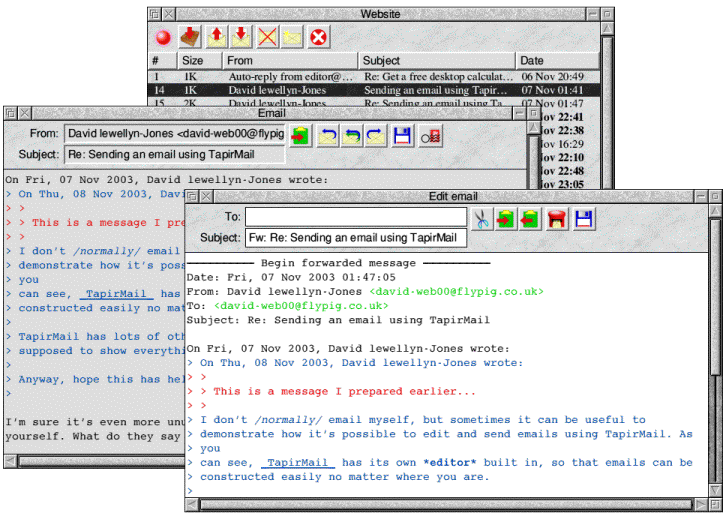
Task: Click the Edit email horizontal scrollbar
Action: pos(446,505)
